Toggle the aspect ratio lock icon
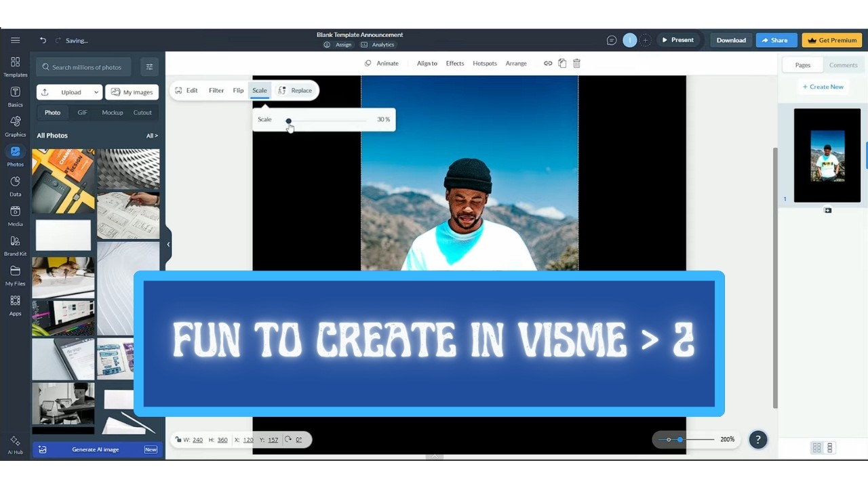Screen dimensions: 868x488 [178, 440]
